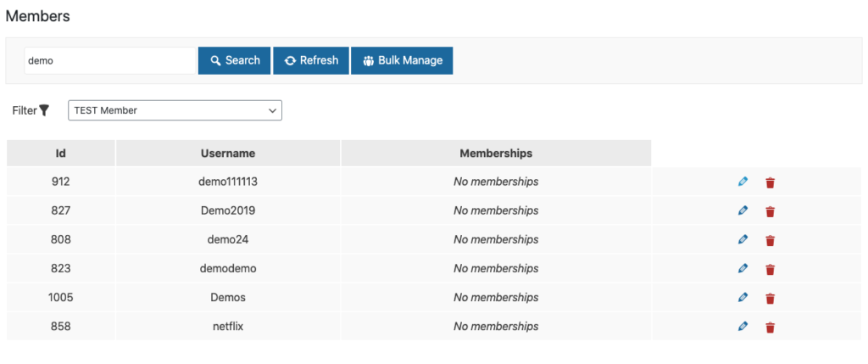868x364 pixels.
Task: Click the funnel Filter icon
Action: 45,110
